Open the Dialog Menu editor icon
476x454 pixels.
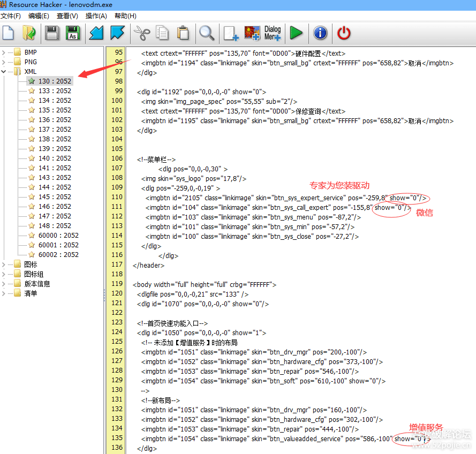272,33
